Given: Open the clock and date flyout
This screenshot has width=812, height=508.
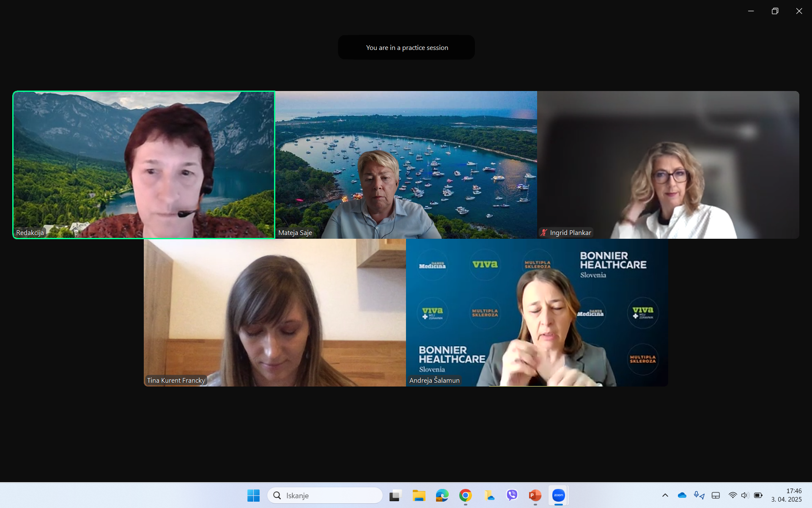Looking at the screenshot, I should click(786, 495).
